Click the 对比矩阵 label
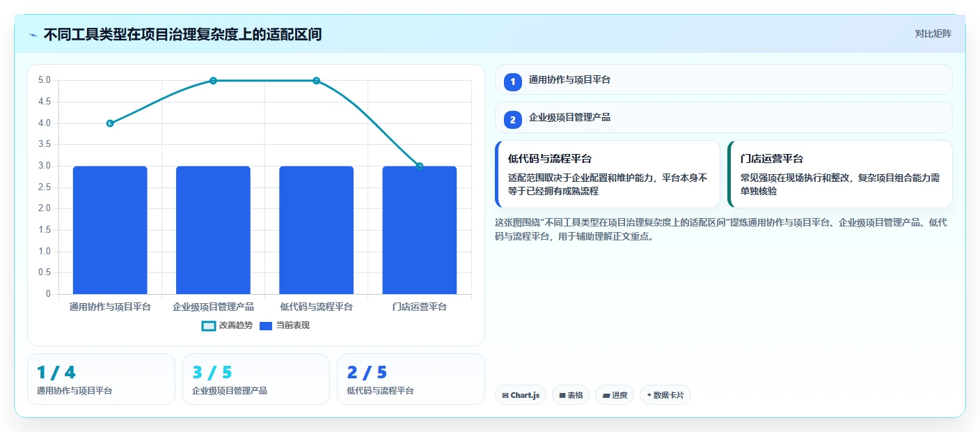Screen dimensions: 980x432 pos(933,33)
